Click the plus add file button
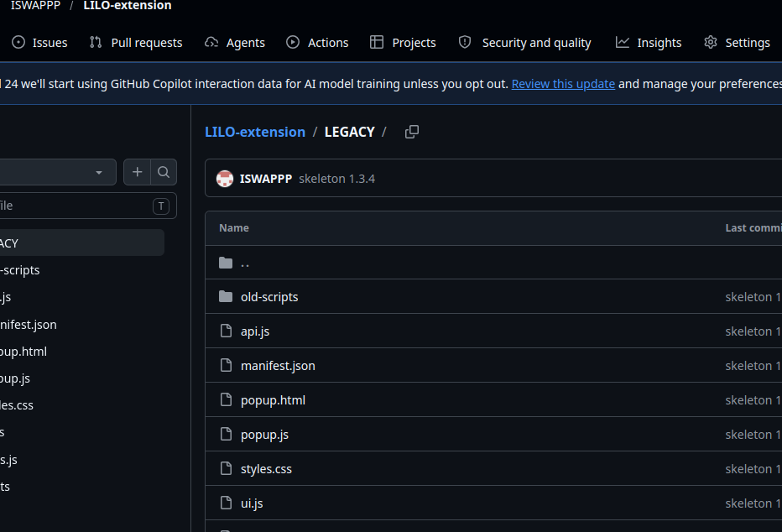 point(137,172)
